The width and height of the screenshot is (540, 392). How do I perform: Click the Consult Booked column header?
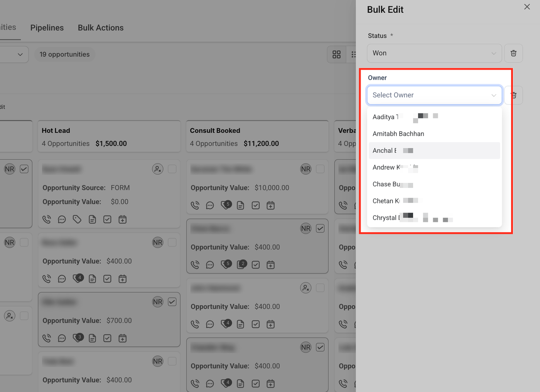pos(215,131)
